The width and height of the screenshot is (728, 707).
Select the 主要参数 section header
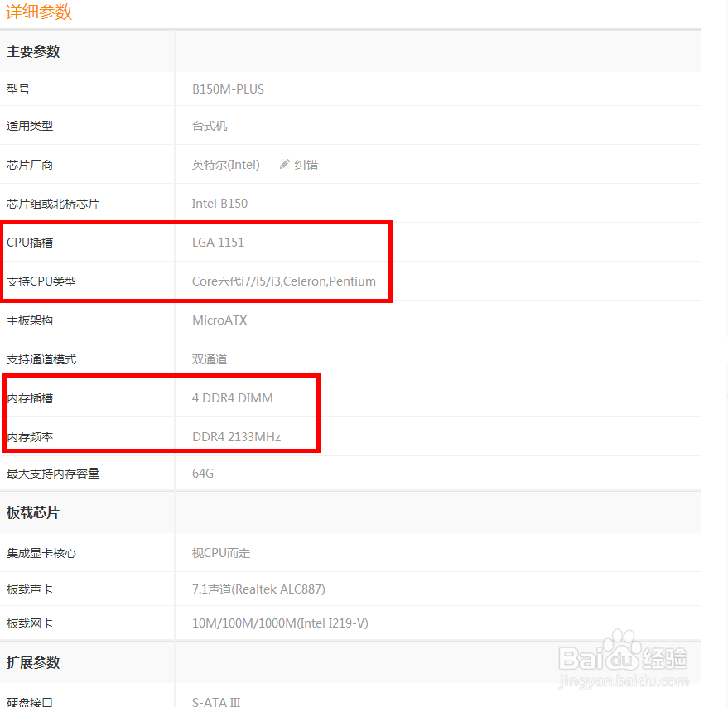(x=33, y=51)
